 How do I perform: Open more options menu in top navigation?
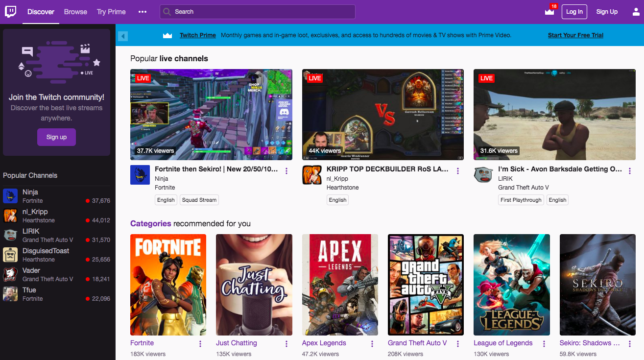click(x=143, y=12)
